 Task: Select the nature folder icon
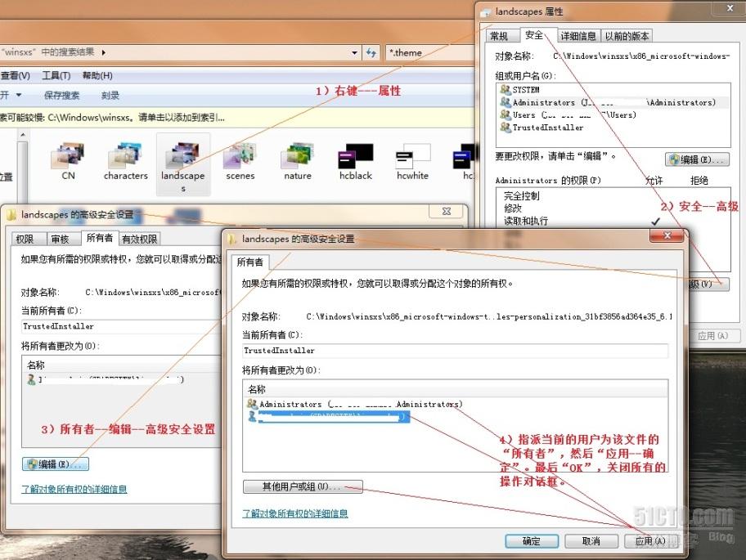pyautogui.click(x=298, y=156)
